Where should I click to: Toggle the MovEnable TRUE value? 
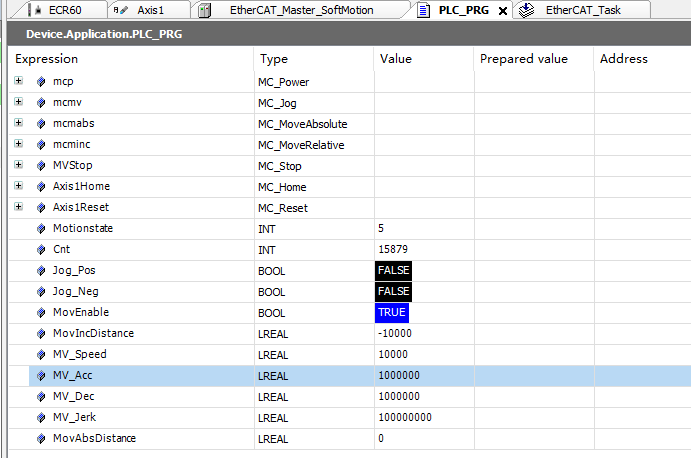tap(392, 313)
